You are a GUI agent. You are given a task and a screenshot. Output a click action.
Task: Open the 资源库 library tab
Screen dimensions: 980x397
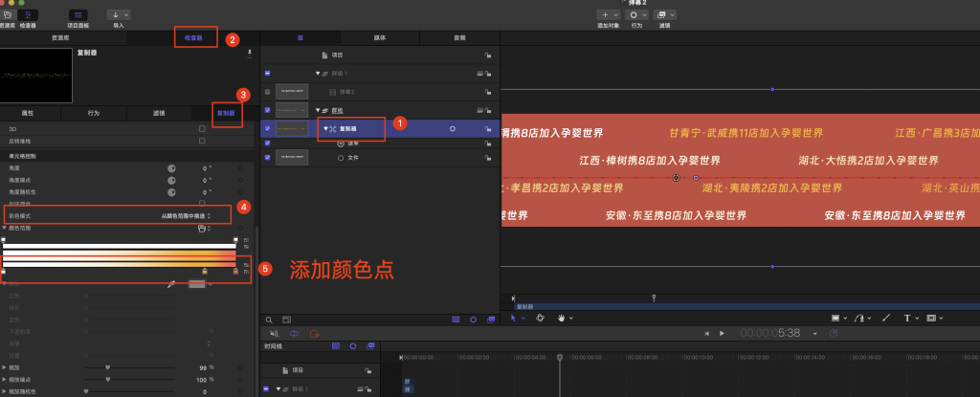[60, 38]
